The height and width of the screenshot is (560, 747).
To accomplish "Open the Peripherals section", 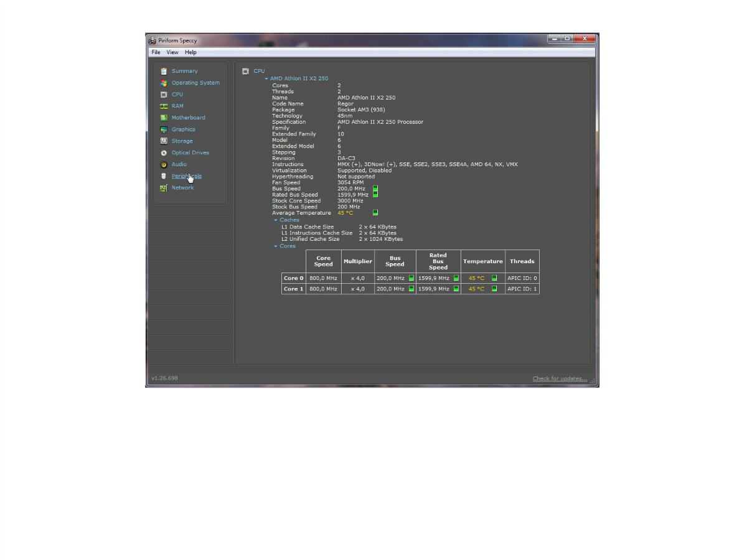I will coord(187,176).
